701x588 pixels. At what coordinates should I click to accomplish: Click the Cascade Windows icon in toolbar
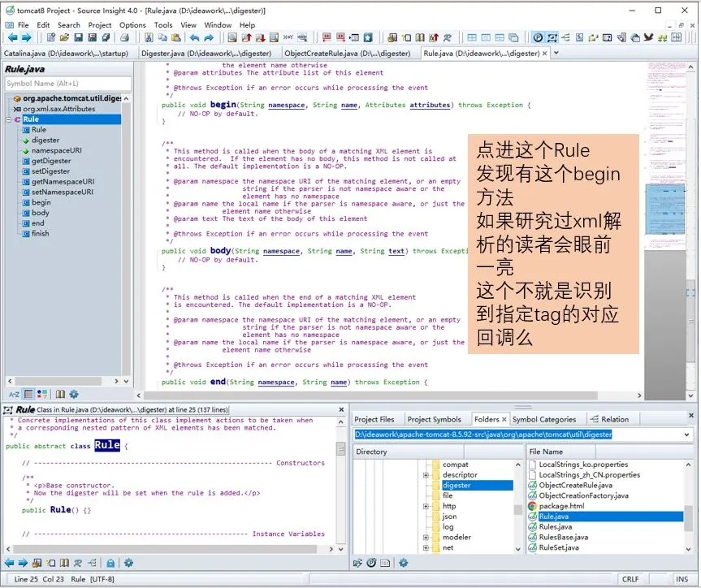[x=513, y=37]
